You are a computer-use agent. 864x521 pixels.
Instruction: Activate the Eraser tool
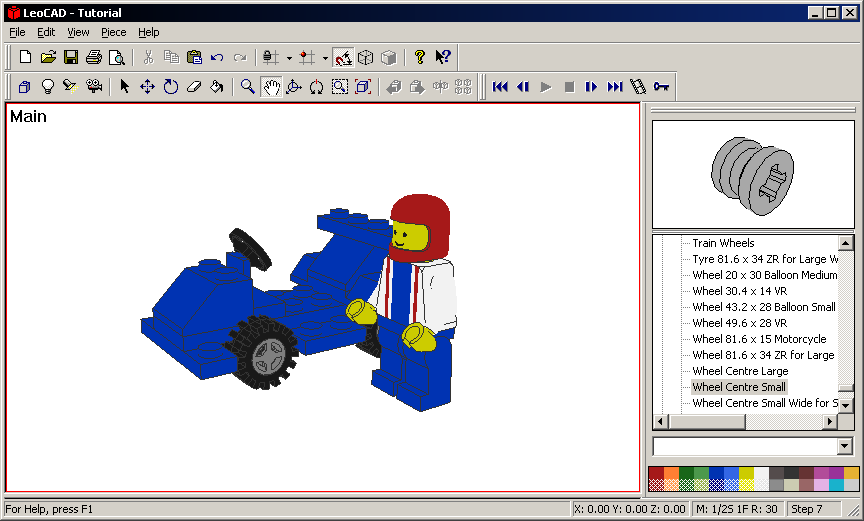(194, 87)
